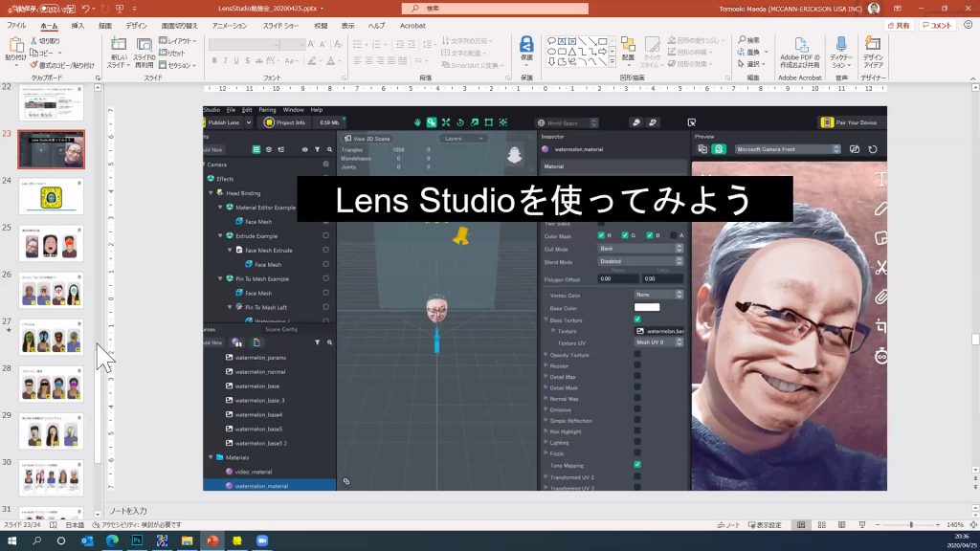The height and width of the screenshot is (551, 980).
Task: Switch to the Animations (アニメーション) tab
Action: 230,26
